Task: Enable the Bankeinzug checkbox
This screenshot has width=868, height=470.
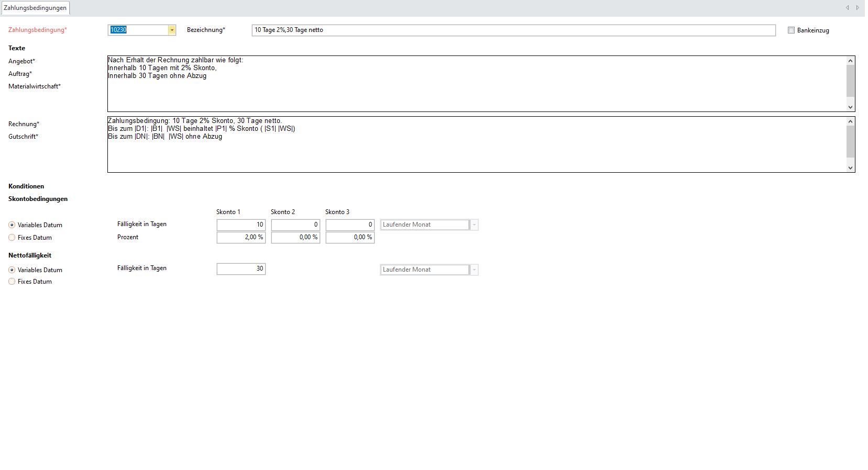Action: (x=791, y=30)
